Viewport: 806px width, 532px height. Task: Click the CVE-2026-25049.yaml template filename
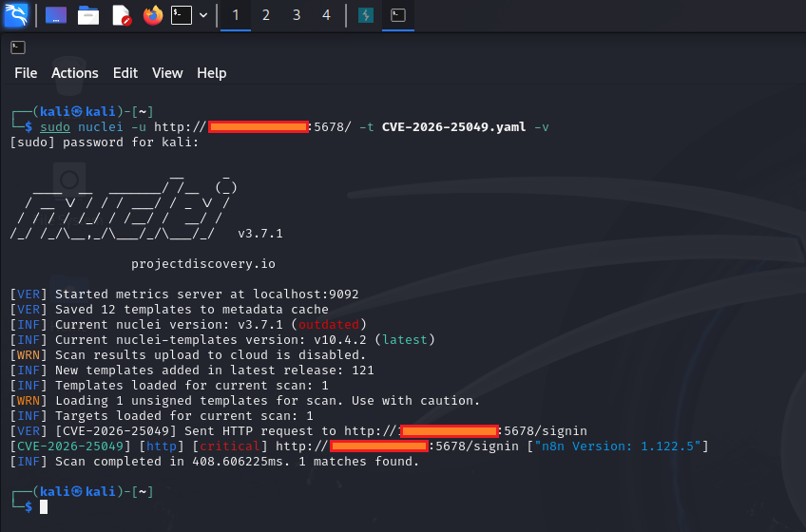point(454,127)
